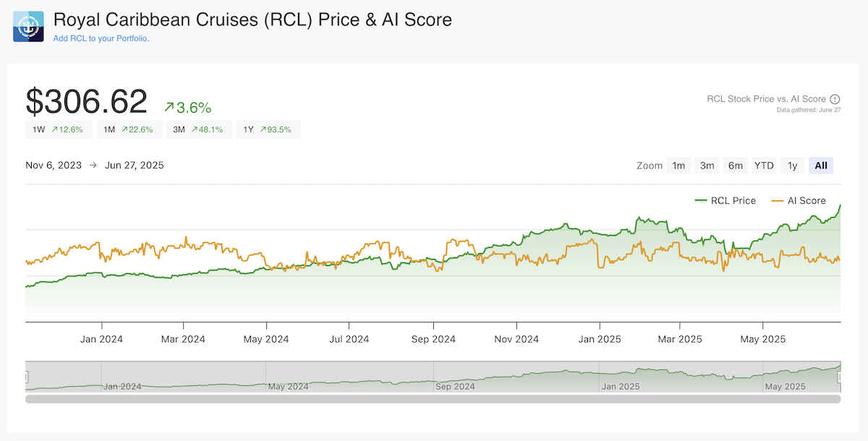
Task: Set chart zoom to 1m
Action: tap(678, 166)
